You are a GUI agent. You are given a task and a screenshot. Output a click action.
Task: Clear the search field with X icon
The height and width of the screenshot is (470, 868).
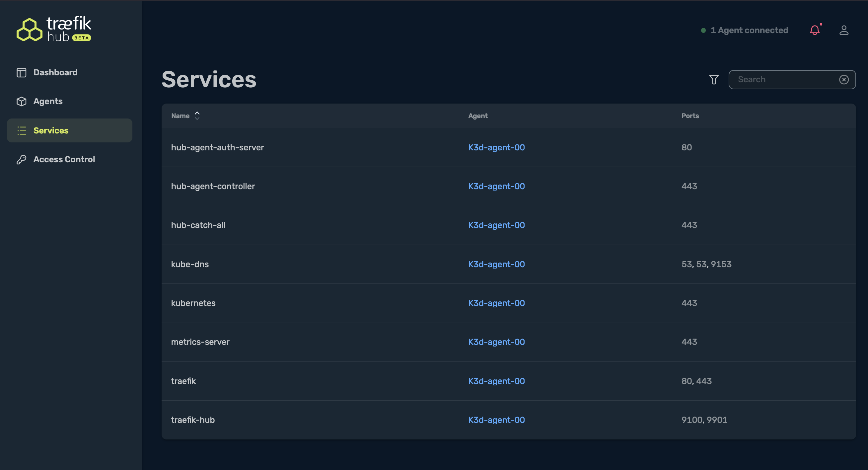pos(843,80)
